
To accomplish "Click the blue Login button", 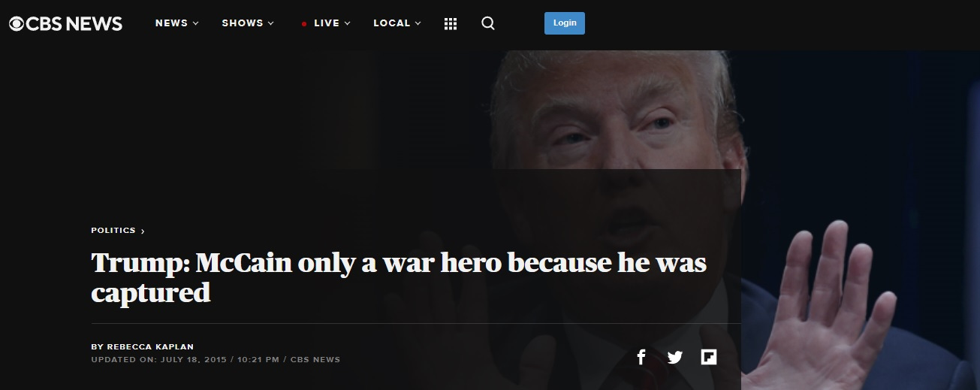I will (565, 23).
